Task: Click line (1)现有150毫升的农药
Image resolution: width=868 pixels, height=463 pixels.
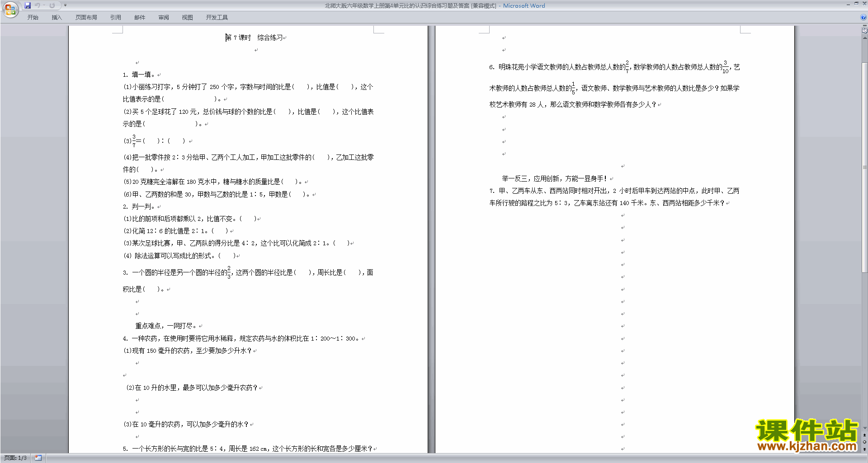Action: 188,351
